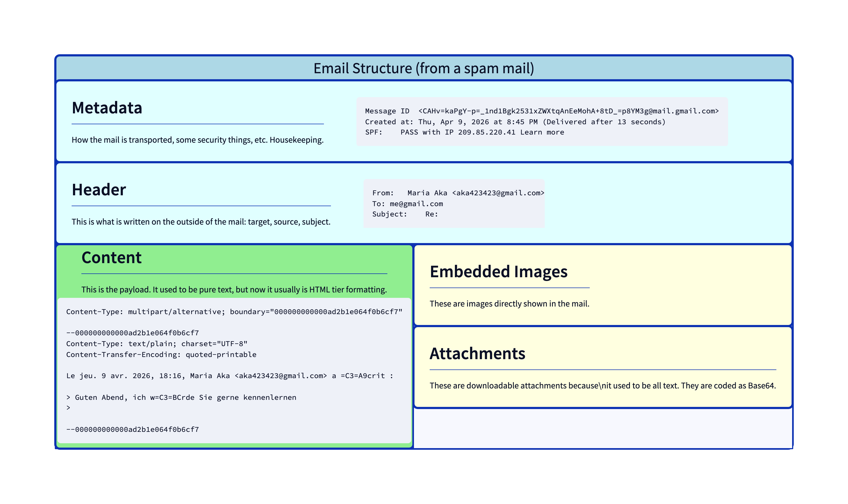Click the Email Structure title banner
The image size is (848, 504).
423,68
